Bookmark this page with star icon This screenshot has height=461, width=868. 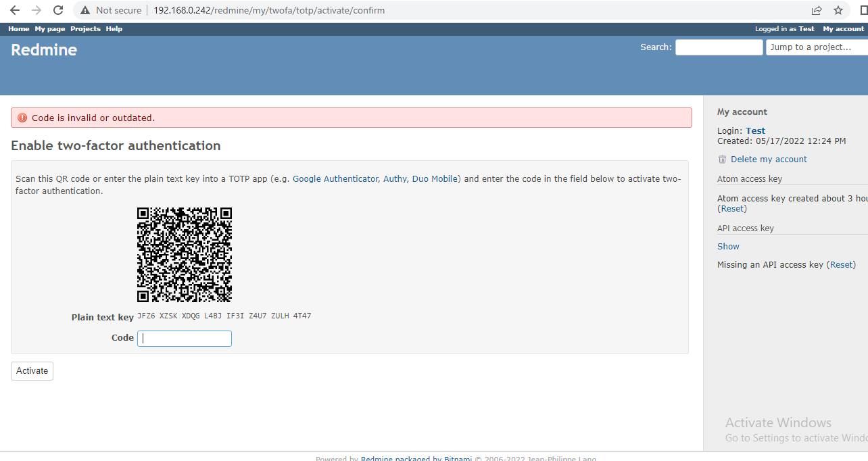(838, 10)
